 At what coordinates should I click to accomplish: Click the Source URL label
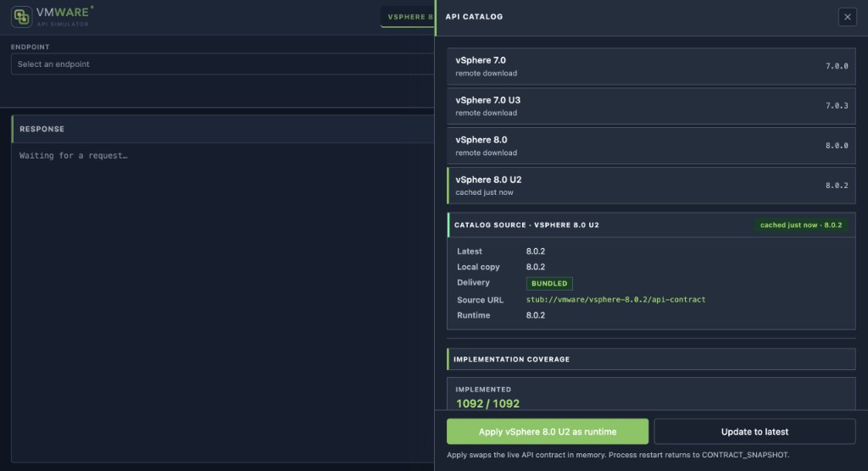pyautogui.click(x=480, y=300)
